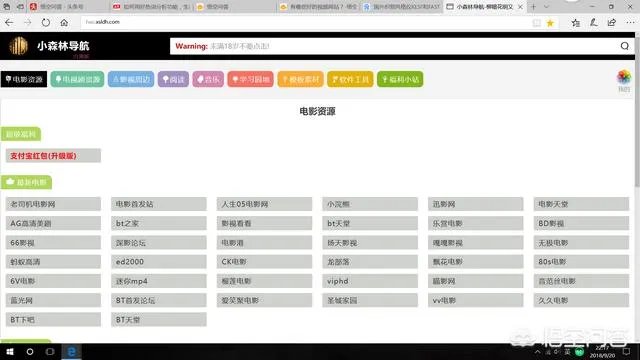The image size is (640, 360).
Task: Open the browser more options menu
Action: [x=630, y=23]
